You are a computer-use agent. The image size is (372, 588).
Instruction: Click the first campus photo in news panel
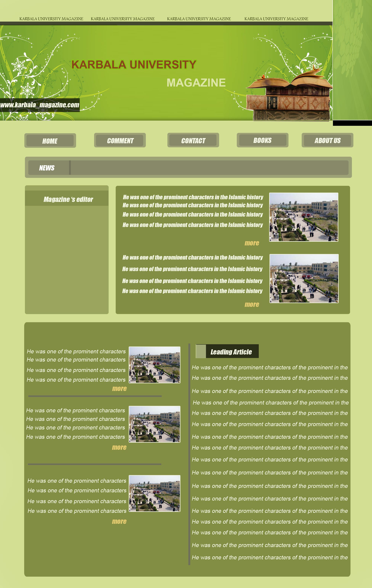coord(303,217)
